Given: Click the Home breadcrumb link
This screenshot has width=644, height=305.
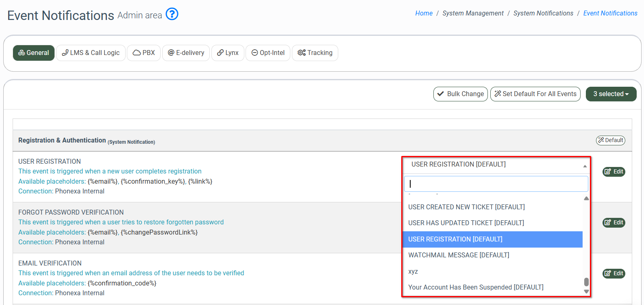Looking at the screenshot, I should coord(424,13).
